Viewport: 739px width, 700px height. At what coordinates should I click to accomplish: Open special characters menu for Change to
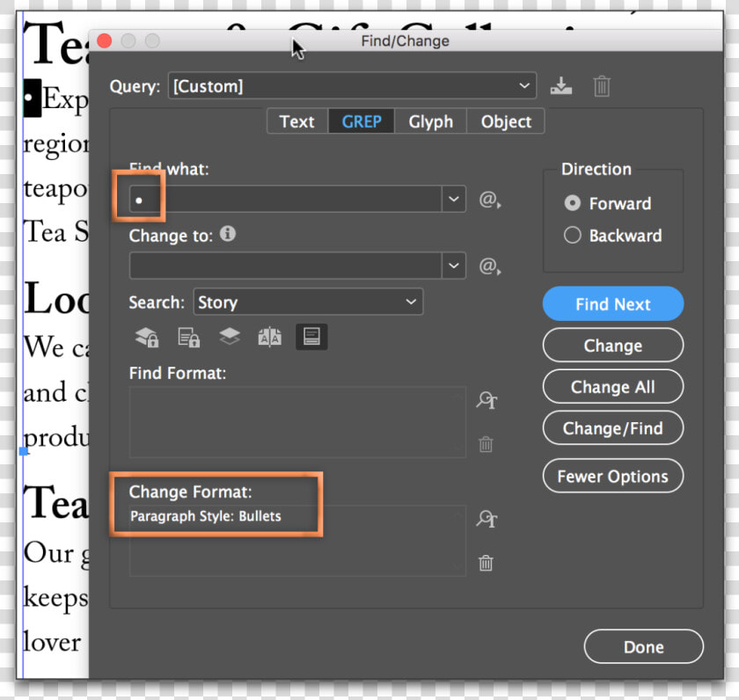[490, 266]
